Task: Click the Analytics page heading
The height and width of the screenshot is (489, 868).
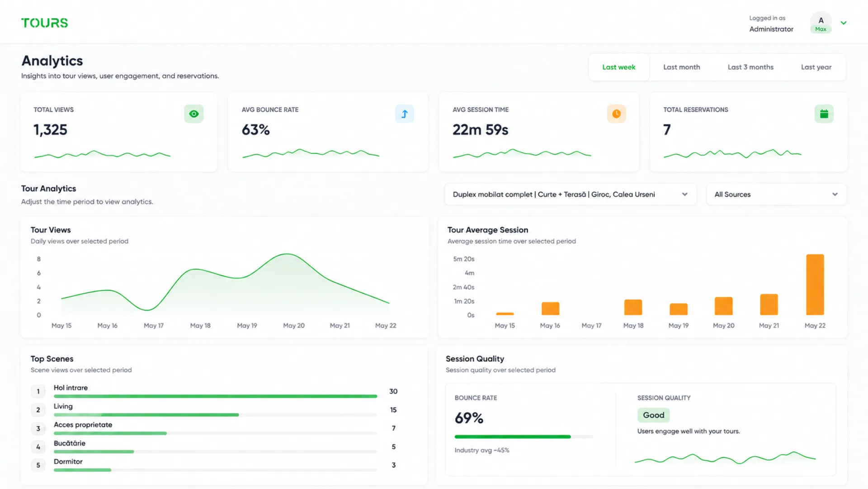Action: [52, 61]
